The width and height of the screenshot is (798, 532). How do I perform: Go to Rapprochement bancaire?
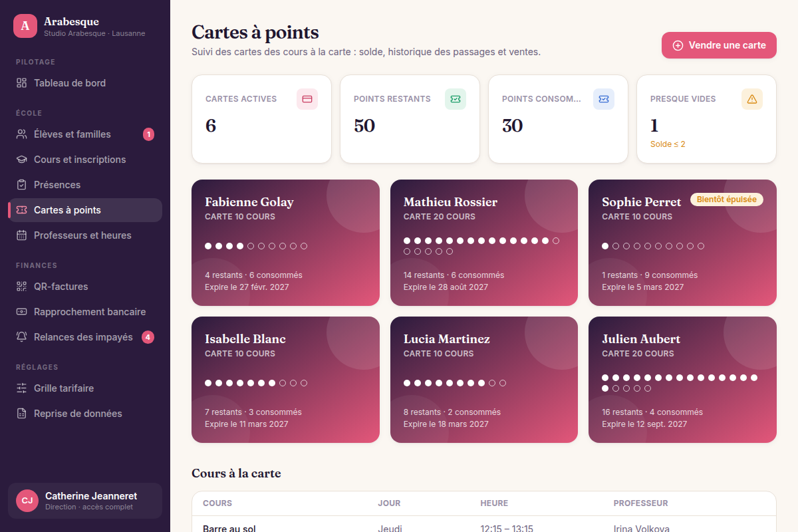pyautogui.click(x=85, y=312)
